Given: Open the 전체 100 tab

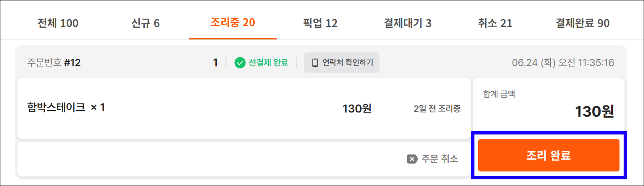Looking at the screenshot, I should (58, 23).
